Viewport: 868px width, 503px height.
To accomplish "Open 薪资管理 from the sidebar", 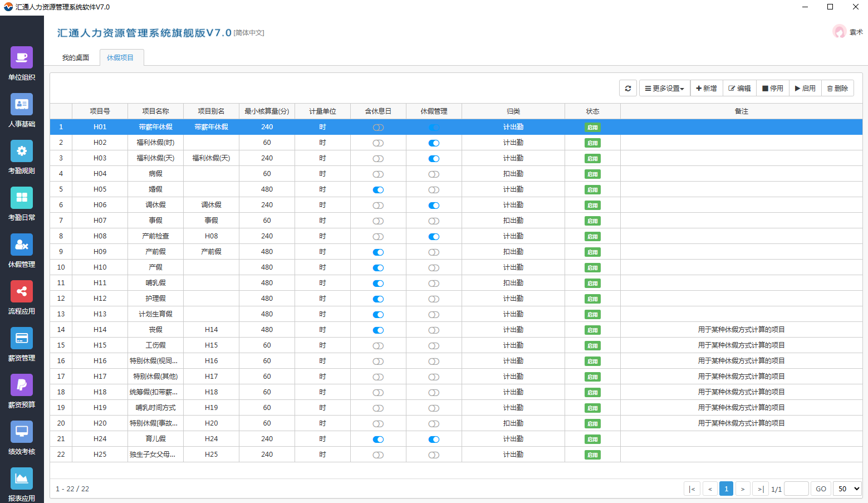I will coord(22,344).
